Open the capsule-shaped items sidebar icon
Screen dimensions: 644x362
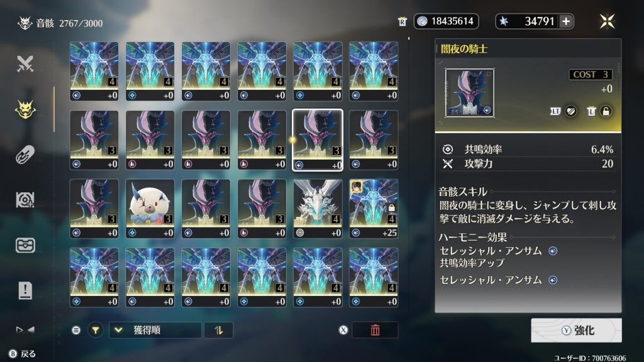[25, 155]
